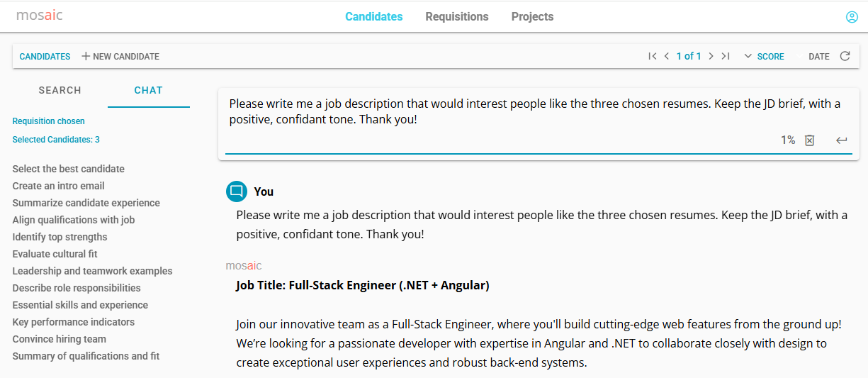Click the Selected Candidates: 3 link

pyautogui.click(x=56, y=140)
